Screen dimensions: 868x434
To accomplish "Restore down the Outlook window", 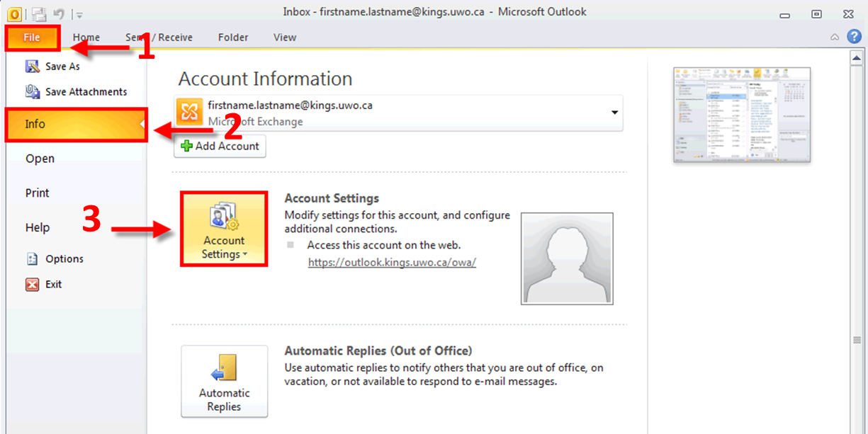I will pyautogui.click(x=816, y=13).
